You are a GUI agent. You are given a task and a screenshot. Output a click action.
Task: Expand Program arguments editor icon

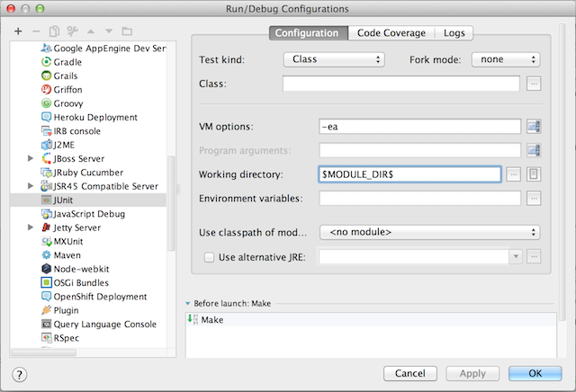pyautogui.click(x=534, y=150)
